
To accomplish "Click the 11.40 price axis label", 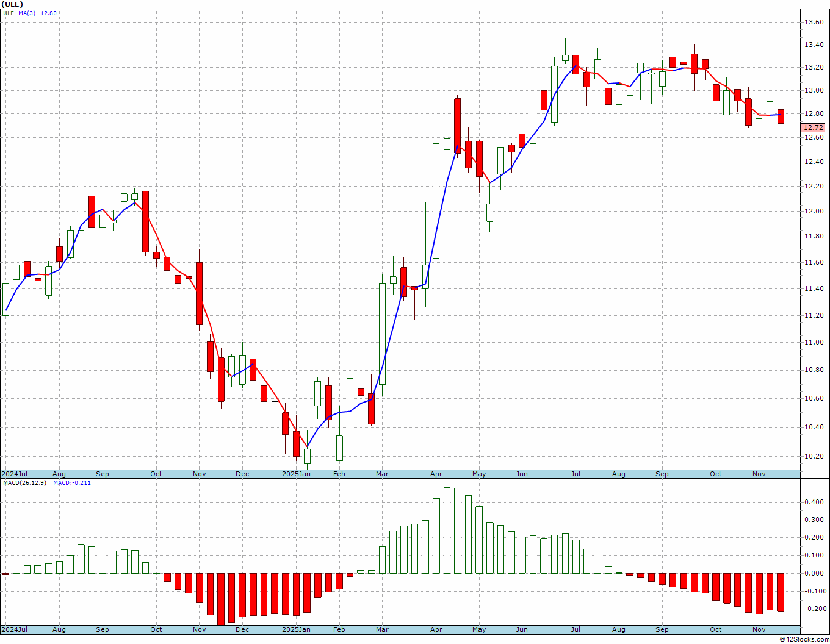I will coord(814,288).
